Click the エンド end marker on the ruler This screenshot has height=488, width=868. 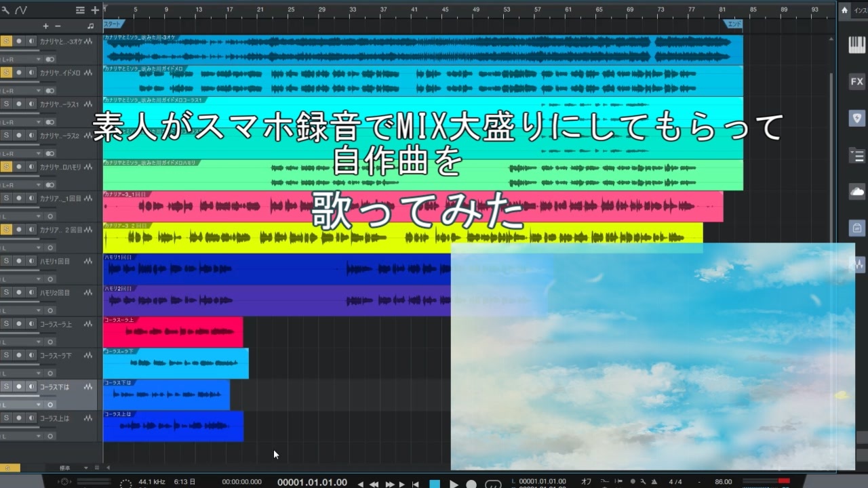pos(734,24)
